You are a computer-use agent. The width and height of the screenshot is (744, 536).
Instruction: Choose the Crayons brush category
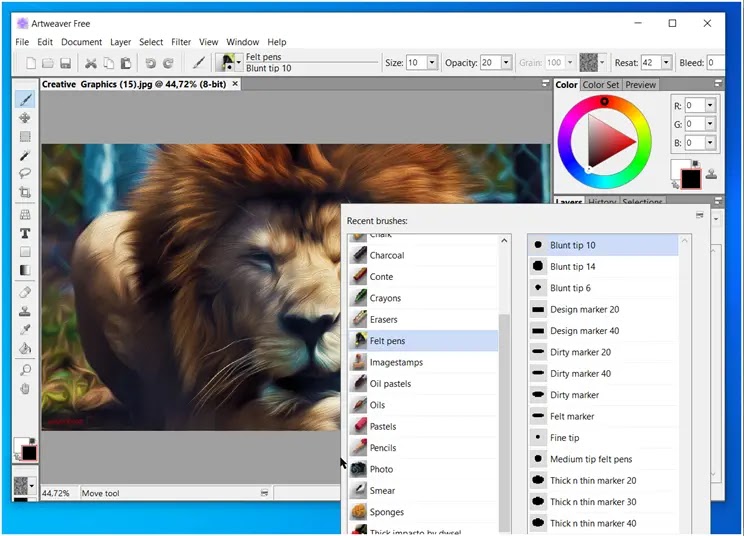424,298
